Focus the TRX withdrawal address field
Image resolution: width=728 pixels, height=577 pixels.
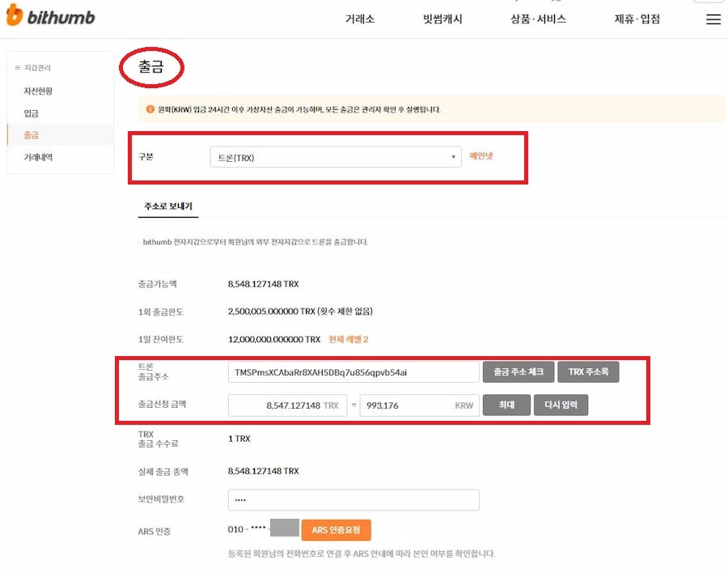coord(353,372)
